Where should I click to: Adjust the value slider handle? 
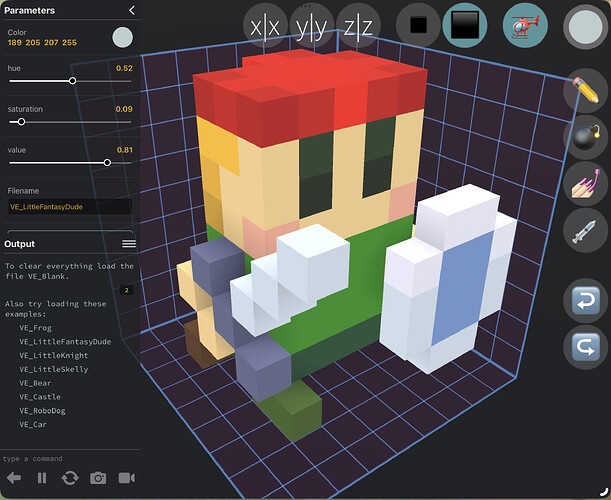coord(107,163)
